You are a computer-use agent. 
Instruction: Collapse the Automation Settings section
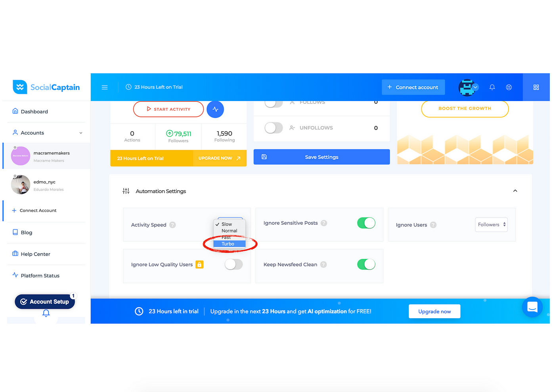515,191
